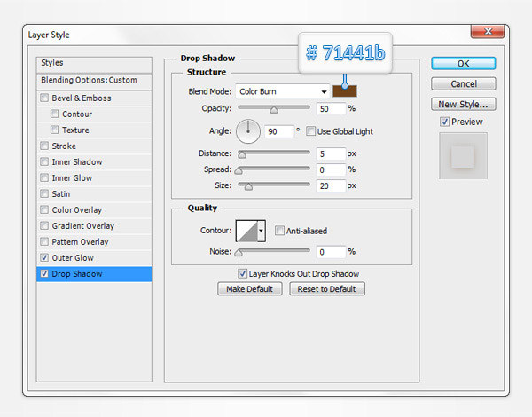
Task: Uncheck Layer Knocks Out Drop Shadow
Action: (243, 274)
